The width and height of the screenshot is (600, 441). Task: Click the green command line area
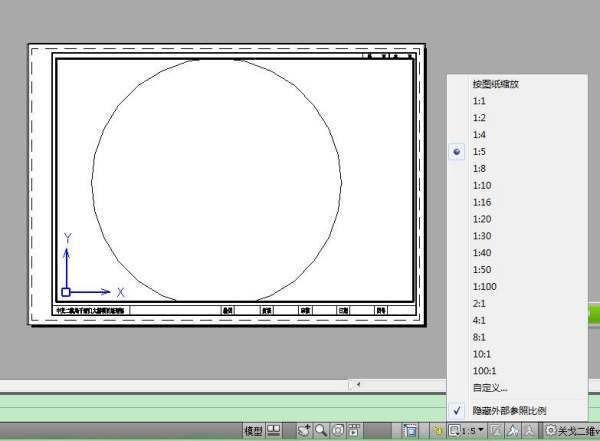pos(222,408)
